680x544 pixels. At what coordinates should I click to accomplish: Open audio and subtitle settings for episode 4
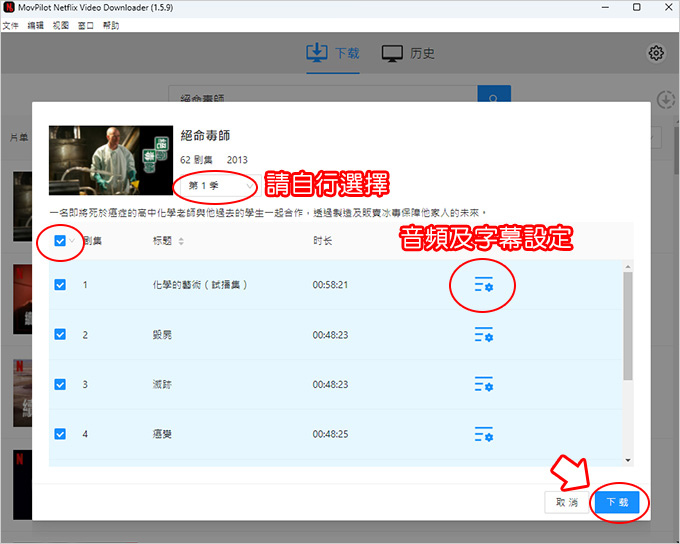point(484,434)
